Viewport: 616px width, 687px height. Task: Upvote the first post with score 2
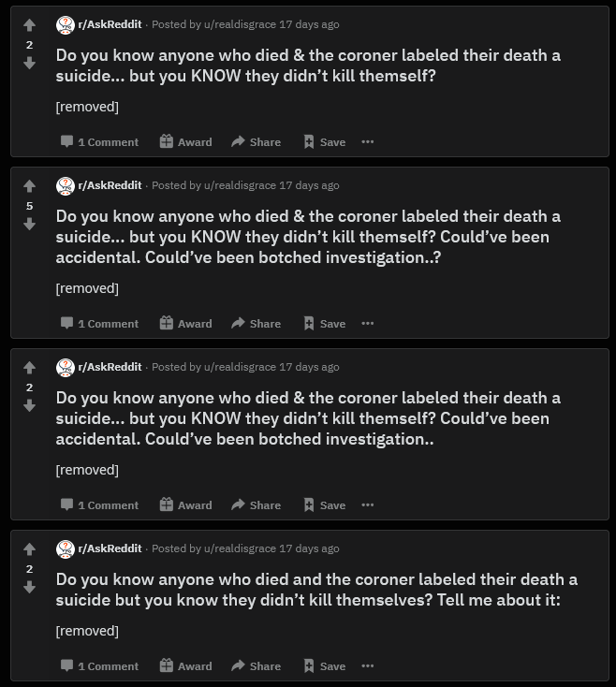click(29, 25)
